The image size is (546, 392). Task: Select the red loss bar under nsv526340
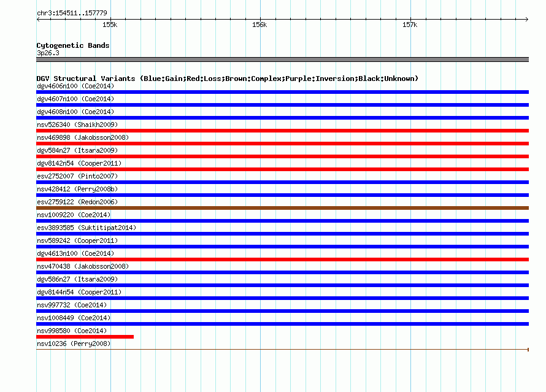[x=282, y=131]
